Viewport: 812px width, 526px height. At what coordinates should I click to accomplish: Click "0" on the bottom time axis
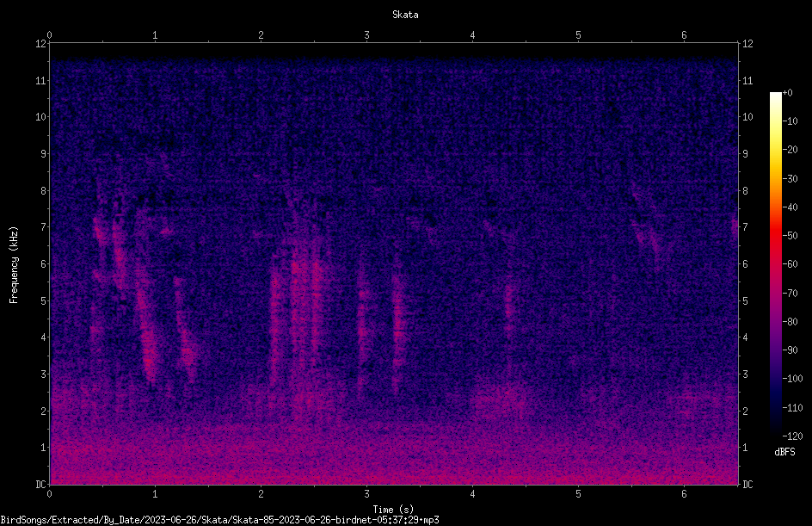click(49, 494)
